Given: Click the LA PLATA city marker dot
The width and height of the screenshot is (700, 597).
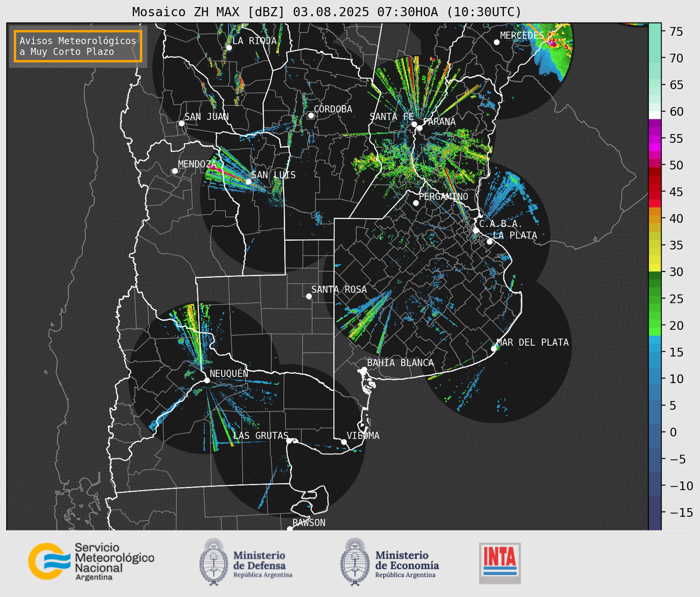Looking at the screenshot, I should point(490,242).
